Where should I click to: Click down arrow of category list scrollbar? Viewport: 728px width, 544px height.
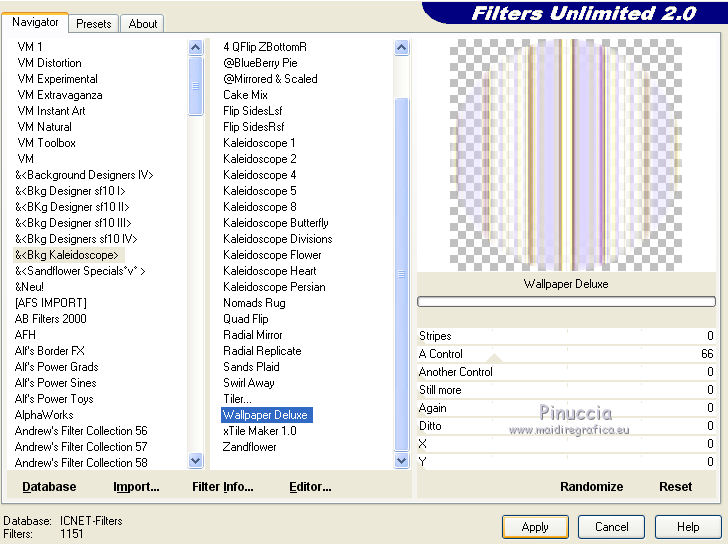pos(195,460)
